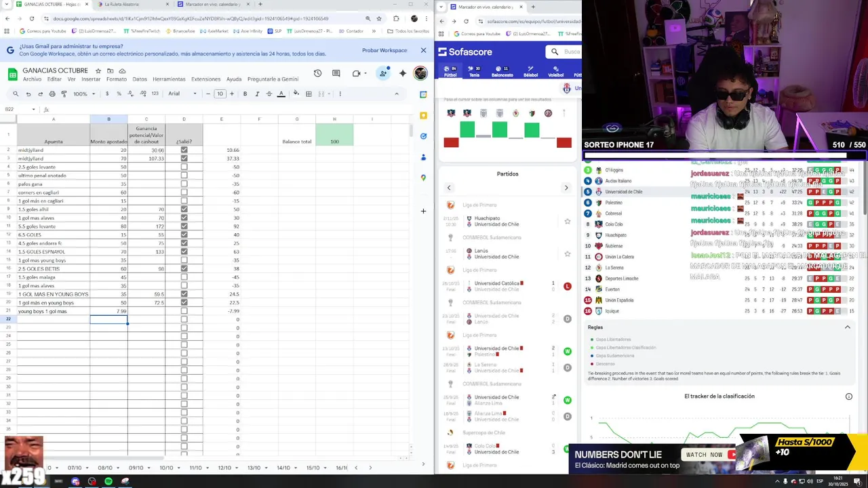Go to next matches in Partidos
The image size is (868, 488).
click(566, 188)
